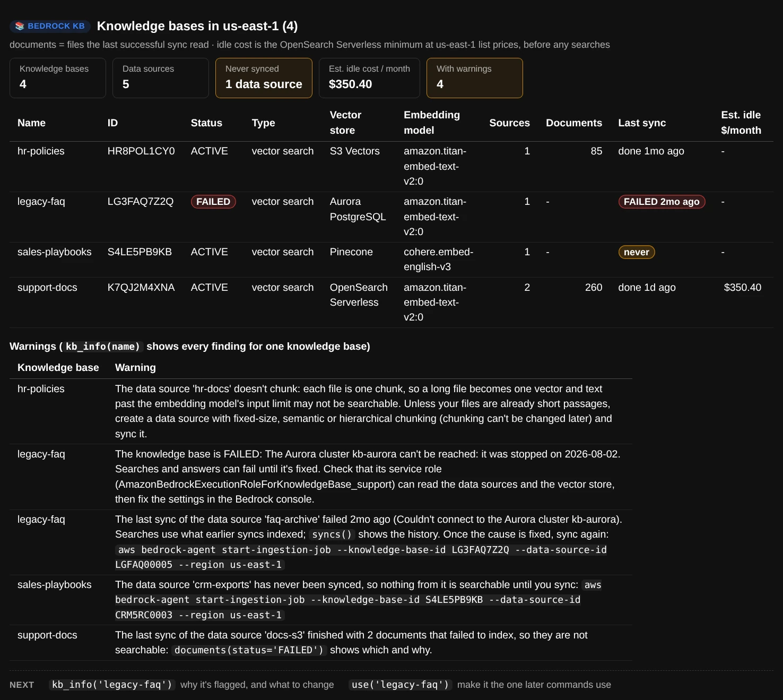Screen dimensions: 783x700
Task: Click the kb_info('legacy-faq') next command
Action: pos(112,685)
